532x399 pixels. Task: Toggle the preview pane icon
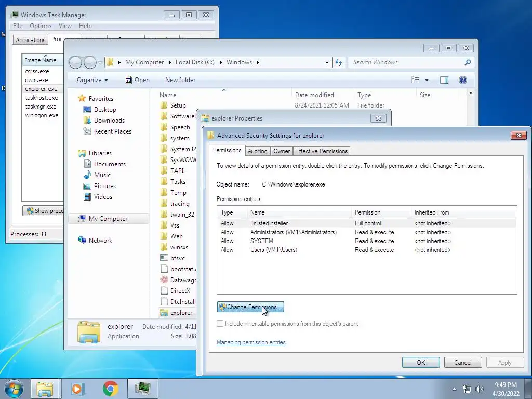pyautogui.click(x=444, y=80)
